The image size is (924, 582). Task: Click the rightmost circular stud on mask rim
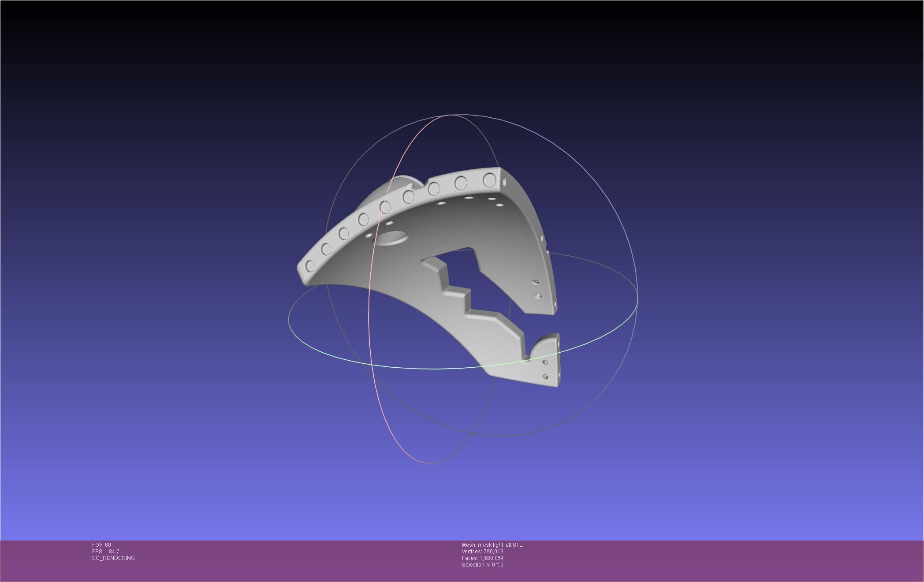[x=489, y=180]
